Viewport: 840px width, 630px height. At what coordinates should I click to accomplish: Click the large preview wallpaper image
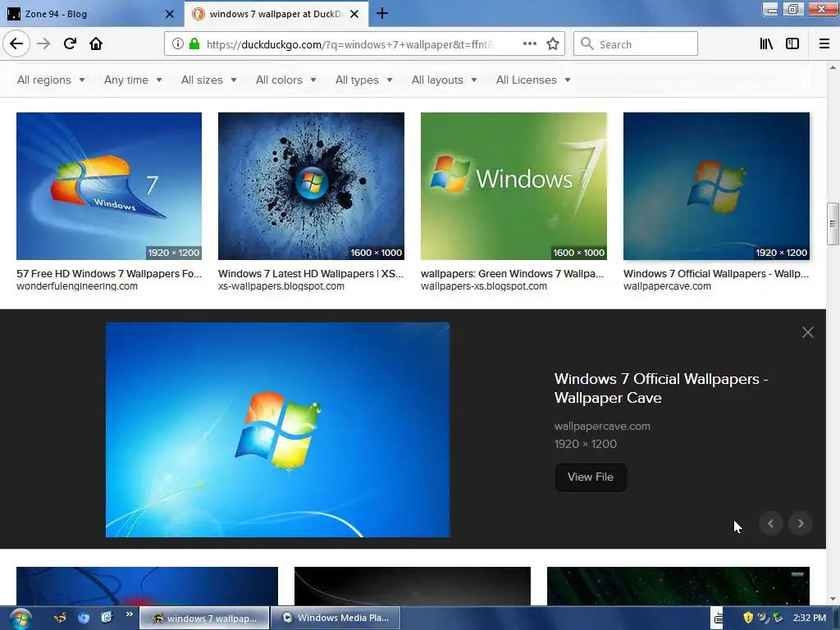coord(277,430)
